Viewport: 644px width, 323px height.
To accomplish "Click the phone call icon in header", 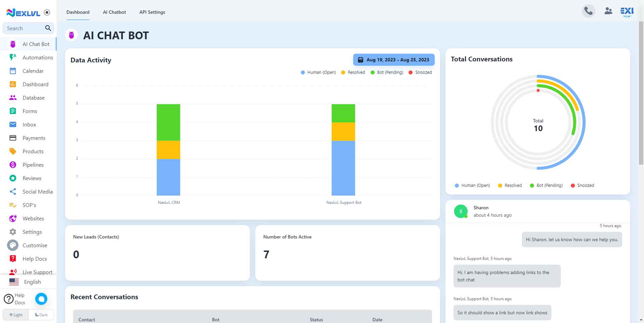I will point(588,11).
